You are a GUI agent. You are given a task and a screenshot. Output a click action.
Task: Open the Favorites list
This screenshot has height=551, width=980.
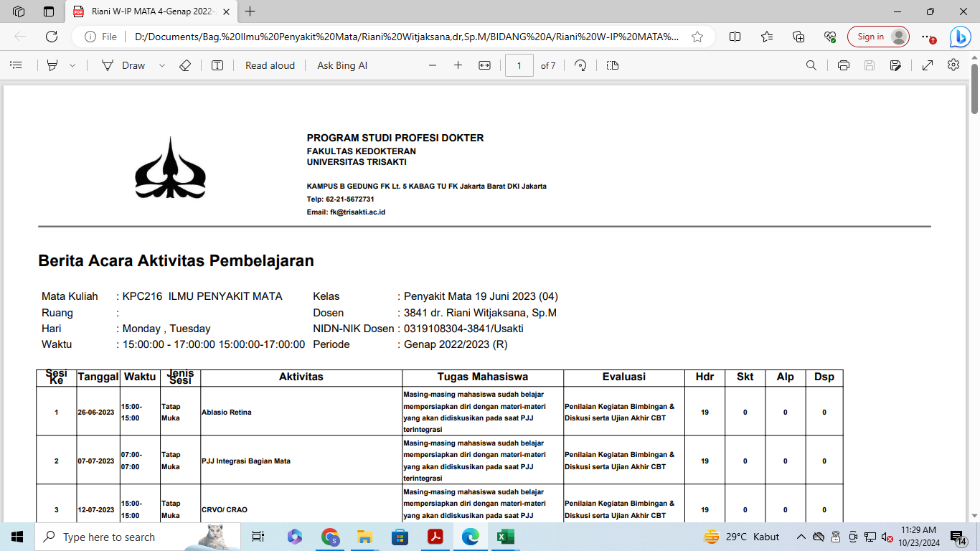point(767,37)
